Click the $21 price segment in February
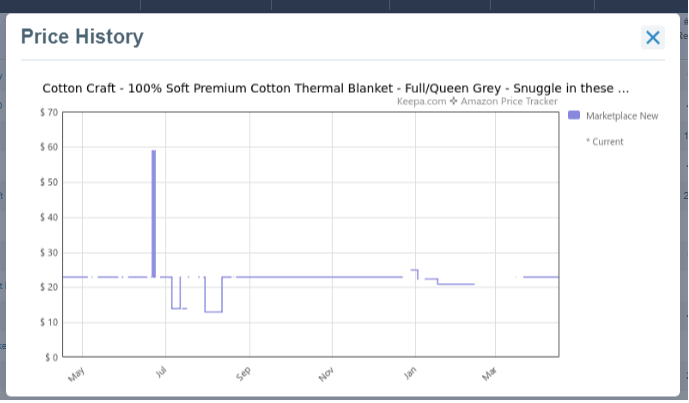This screenshot has width=689, height=403. (456, 284)
